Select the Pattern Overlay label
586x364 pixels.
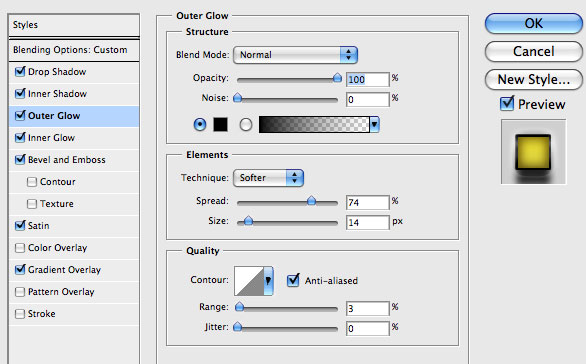click(61, 292)
